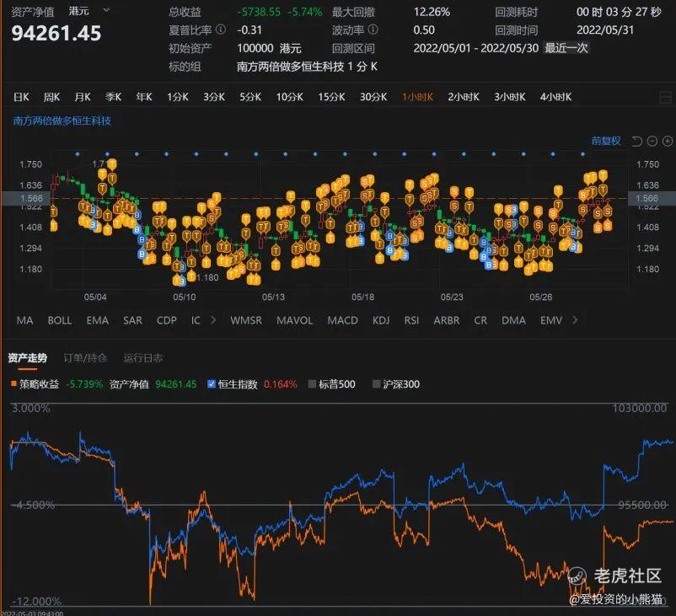Open the 港元 currency dropdown
The image size is (676, 616).
pos(89,10)
